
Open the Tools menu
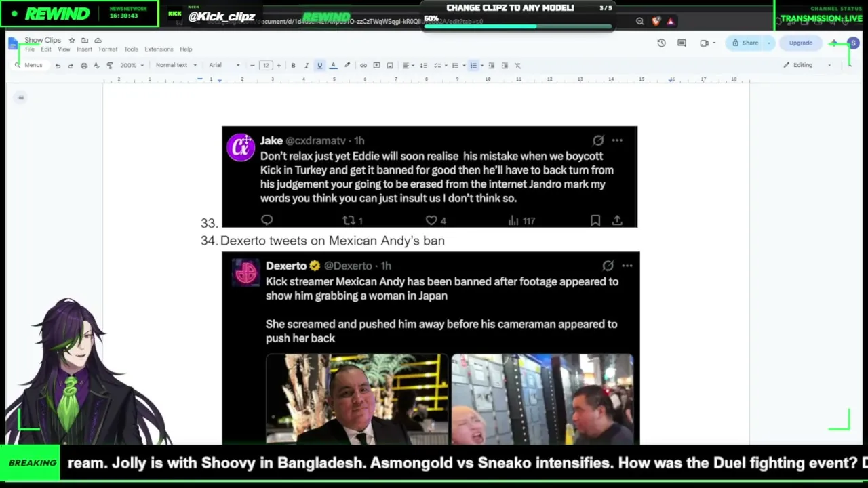click(131, 49)
